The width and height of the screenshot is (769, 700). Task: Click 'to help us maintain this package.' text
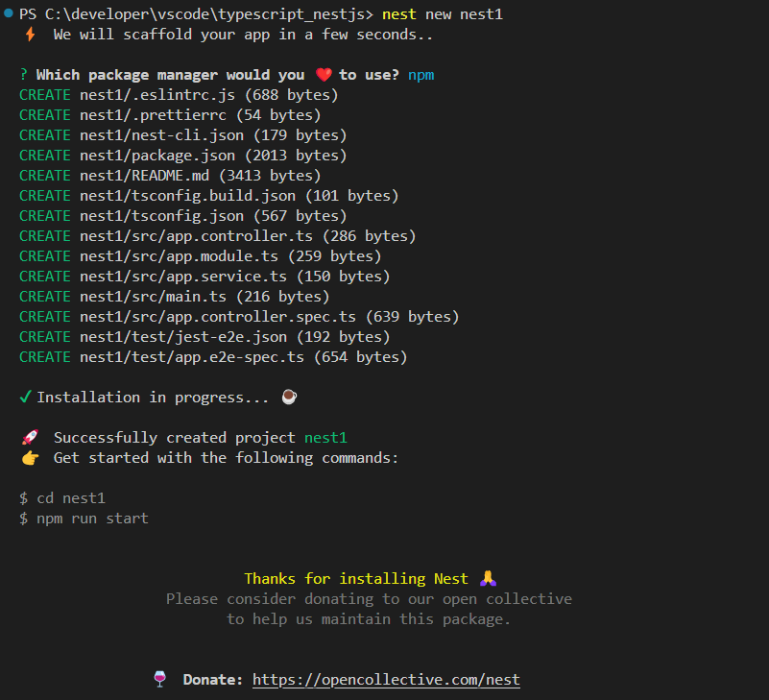pyautogui.click(x=369, y=619)
